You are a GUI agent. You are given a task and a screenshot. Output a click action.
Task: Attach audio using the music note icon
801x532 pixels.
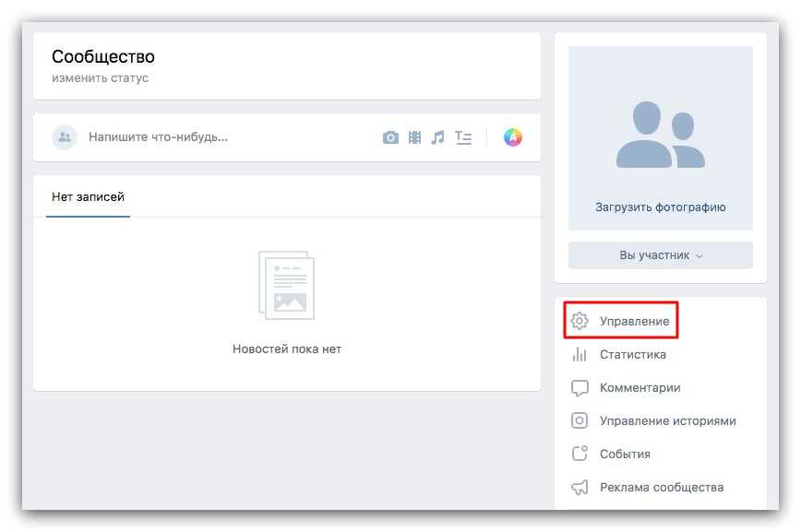[x=437, y=137]
